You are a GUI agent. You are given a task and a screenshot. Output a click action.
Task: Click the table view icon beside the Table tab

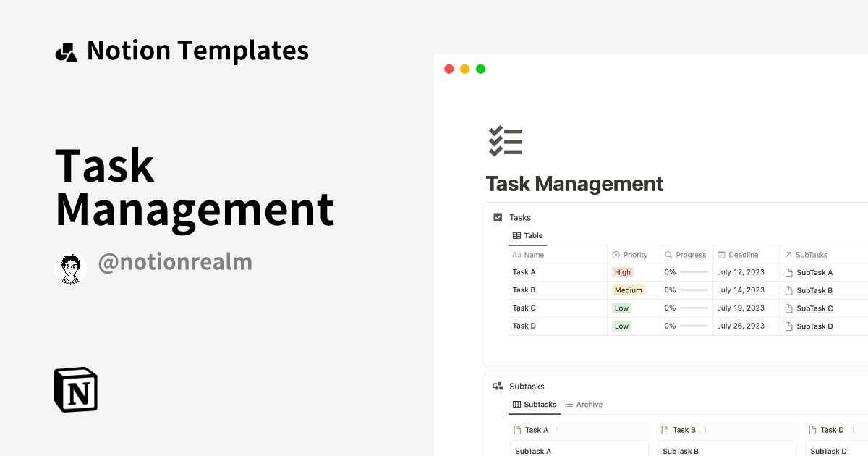pyautogui.click(x=516, y=235)
